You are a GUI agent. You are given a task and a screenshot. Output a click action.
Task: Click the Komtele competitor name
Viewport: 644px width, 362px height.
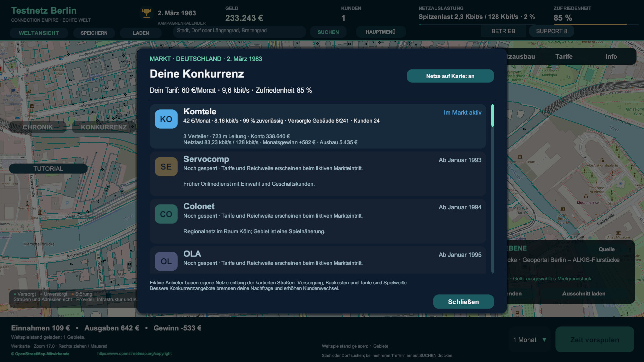(200, 112)
